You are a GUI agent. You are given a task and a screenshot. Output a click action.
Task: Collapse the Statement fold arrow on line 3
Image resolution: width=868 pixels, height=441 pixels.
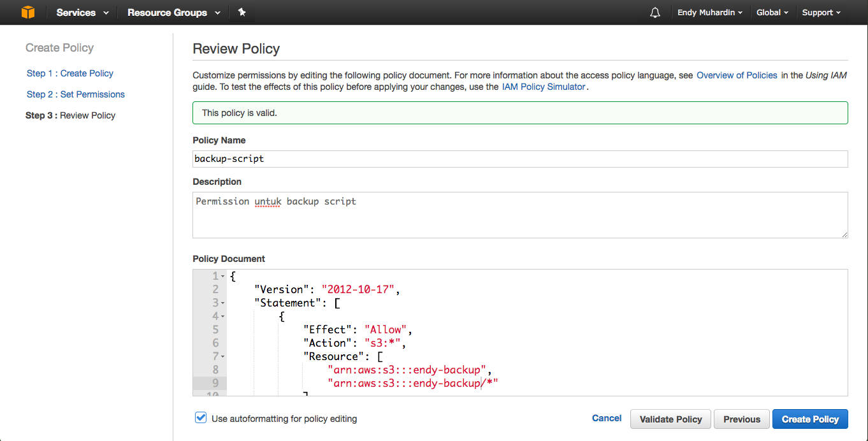tap(223, 303)
